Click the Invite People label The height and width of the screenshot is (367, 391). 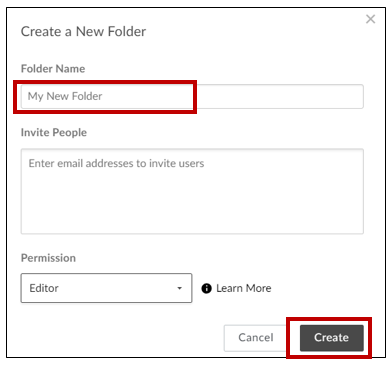pyautogui.click(x=54, y=132)
